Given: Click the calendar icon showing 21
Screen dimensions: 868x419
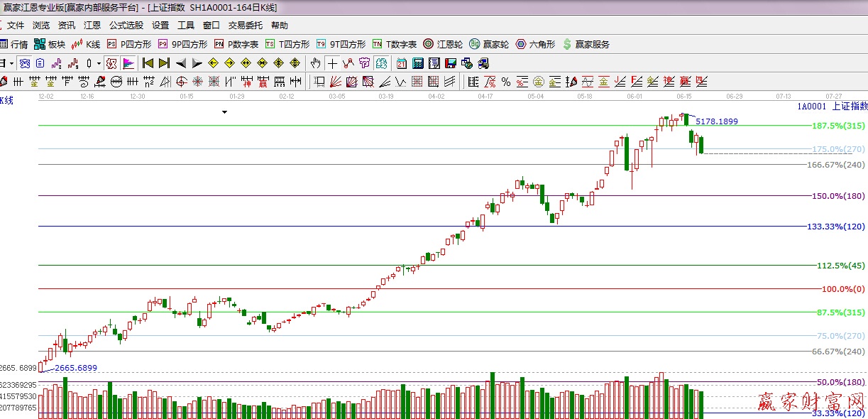Looking at the screenshot, I should (402, 63).
